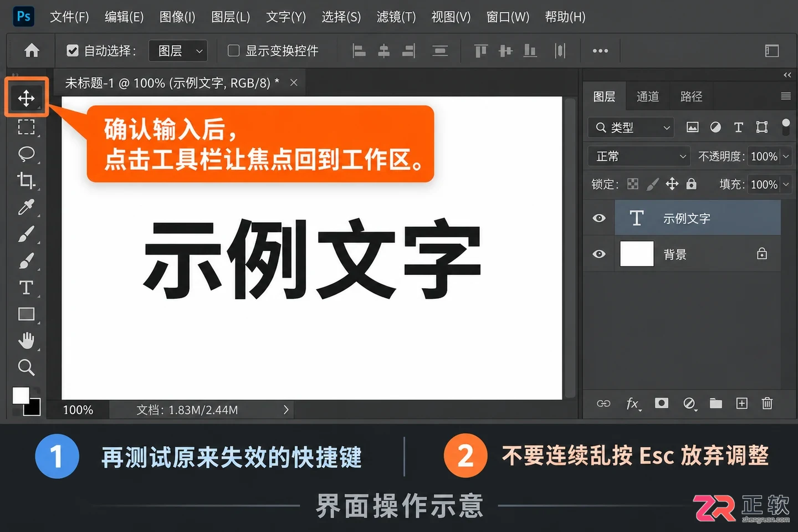Add a layer mask
This screenshot has height=532, width=798.
[x=661, y=403]
